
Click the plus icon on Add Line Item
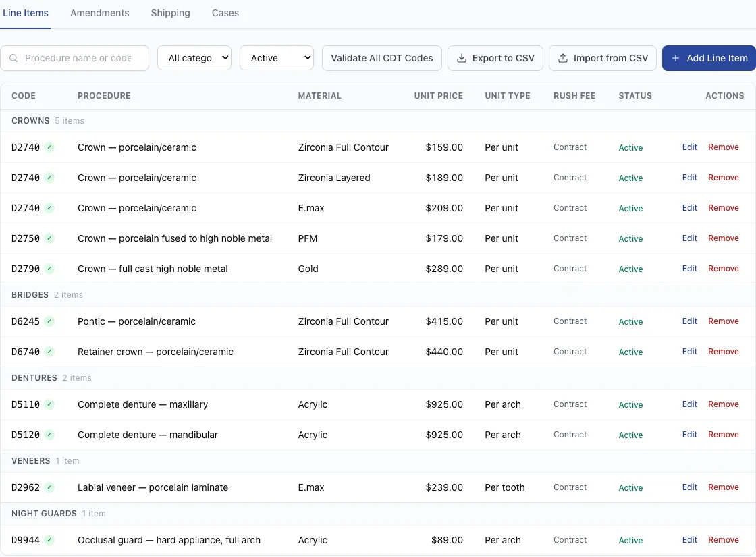676,58
